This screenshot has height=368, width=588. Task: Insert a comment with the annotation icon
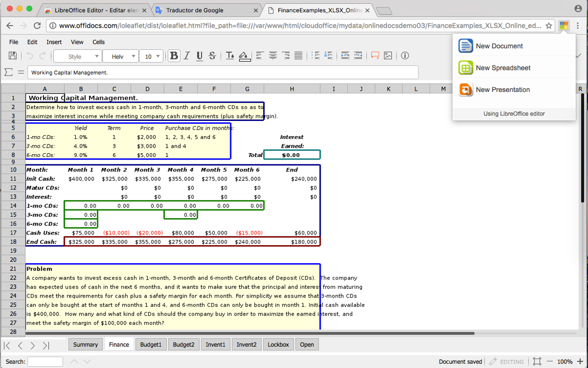(374, 55)
